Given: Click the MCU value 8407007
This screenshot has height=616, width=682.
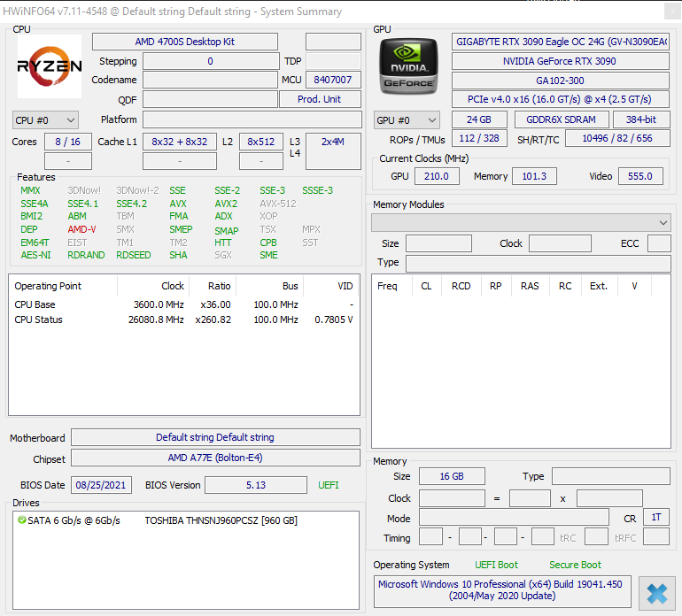Looking at the screenshot, I should (333, 80).
